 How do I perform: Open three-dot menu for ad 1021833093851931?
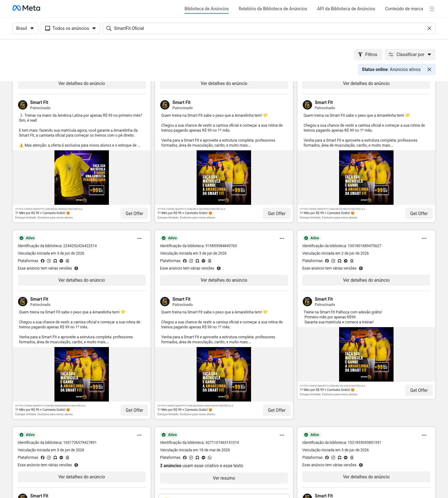tap(424, 435)
